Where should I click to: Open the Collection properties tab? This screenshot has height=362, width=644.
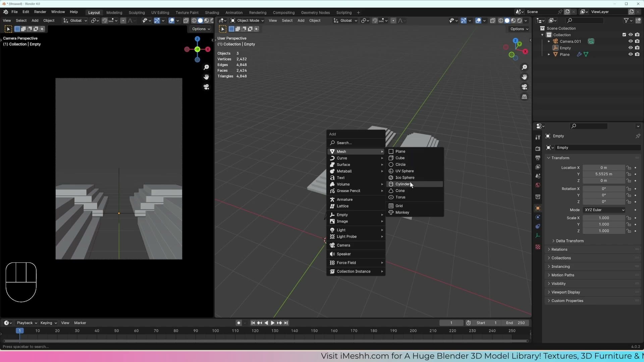click(x=538, y=196)
